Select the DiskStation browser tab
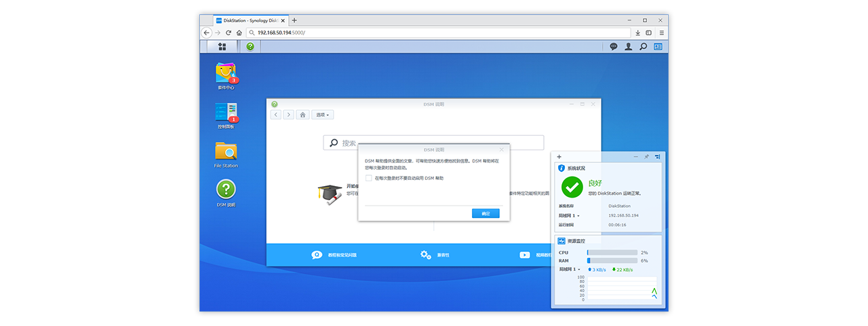 [x=250, y=20]
